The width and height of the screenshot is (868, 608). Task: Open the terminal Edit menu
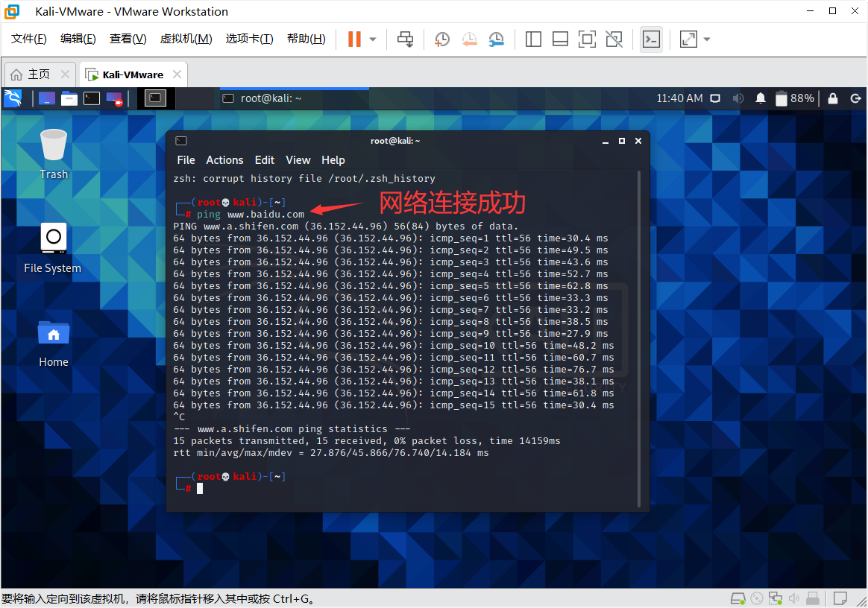[265, 160]
